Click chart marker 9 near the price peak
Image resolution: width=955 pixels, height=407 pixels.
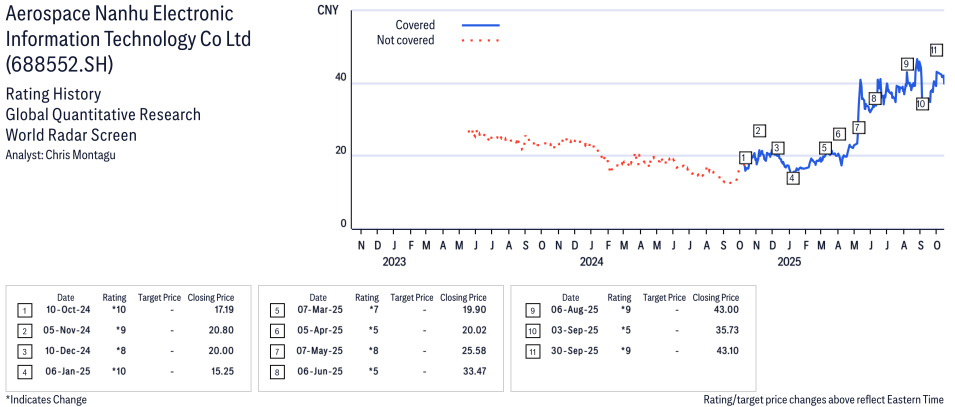(x=906, y=64)
